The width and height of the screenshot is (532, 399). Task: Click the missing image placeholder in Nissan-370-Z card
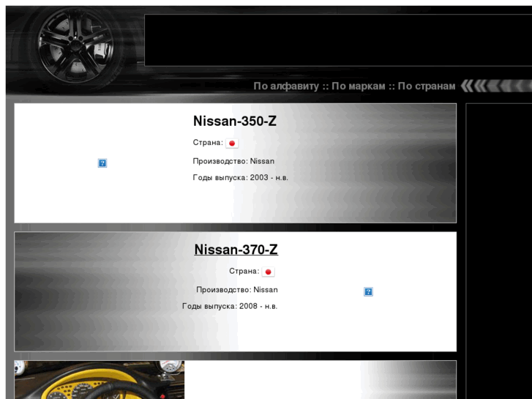[x=369, y=291]
